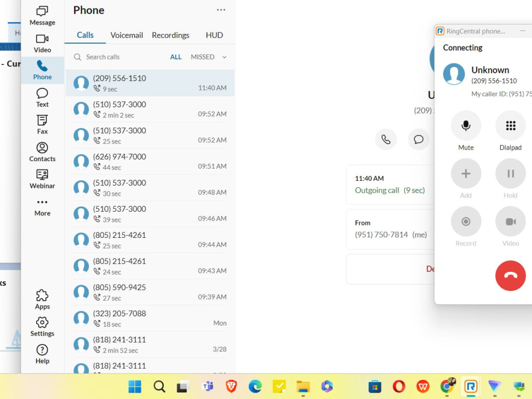
Task: Select the Phone sidebar icon
Action: tap(42, 70)
